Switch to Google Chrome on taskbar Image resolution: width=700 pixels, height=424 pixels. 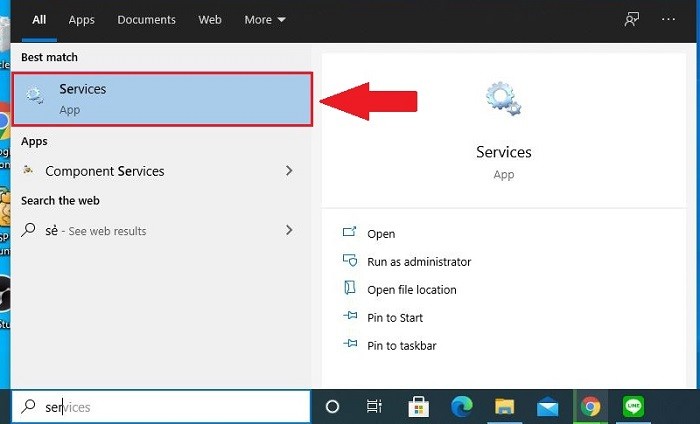[590, 407]
